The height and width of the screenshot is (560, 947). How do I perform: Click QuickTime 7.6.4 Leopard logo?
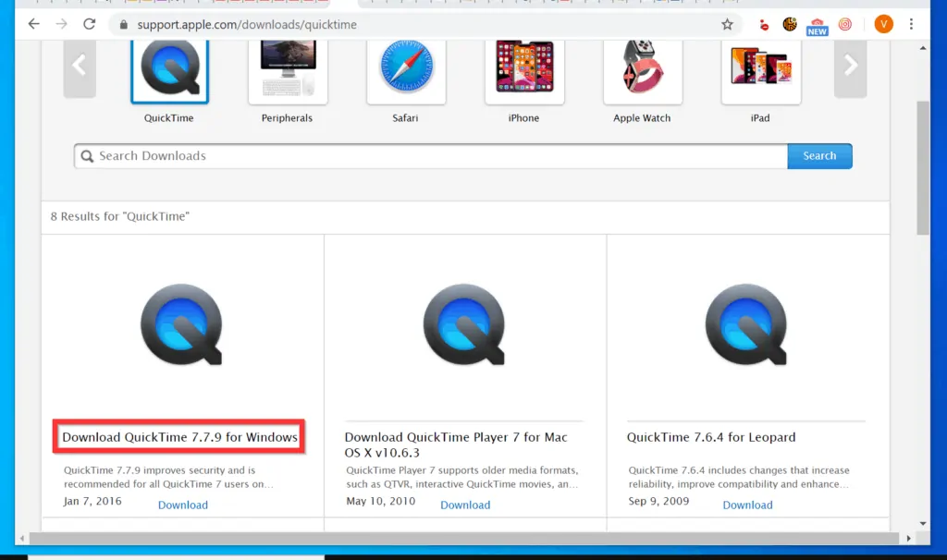(x=746, y=324)
